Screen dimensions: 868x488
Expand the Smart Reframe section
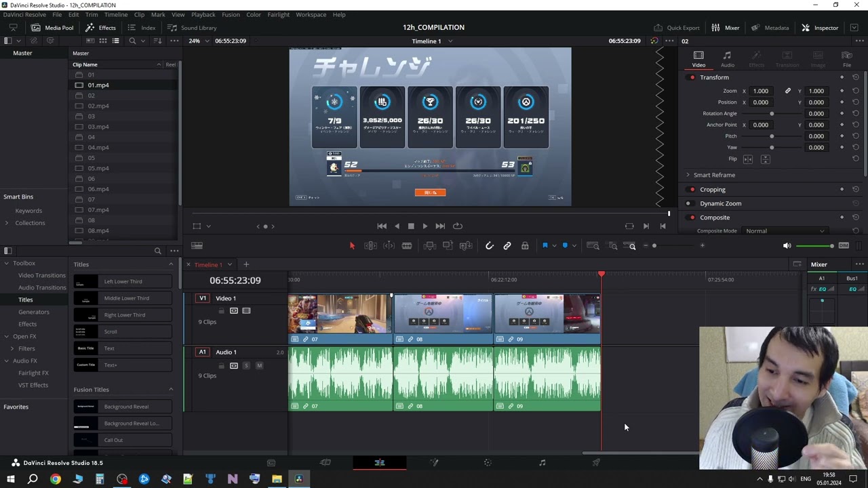pos(688,175)
